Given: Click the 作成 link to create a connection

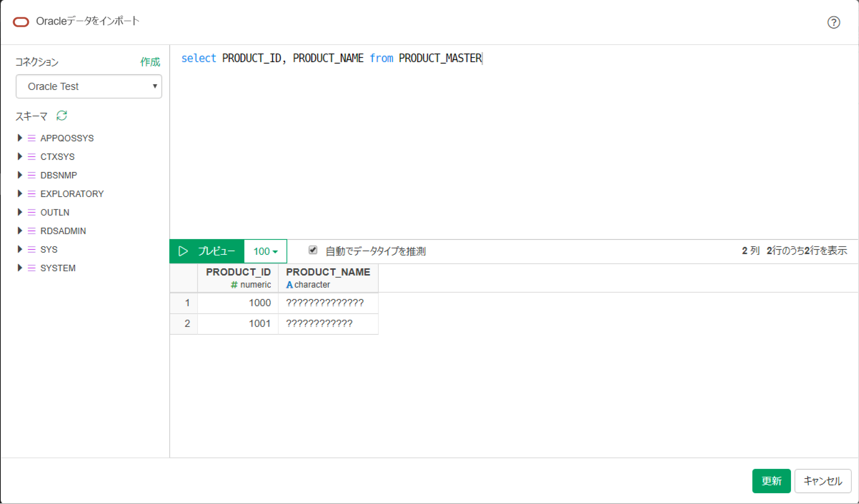Looking at the screenshot, I should click(150, 62).
